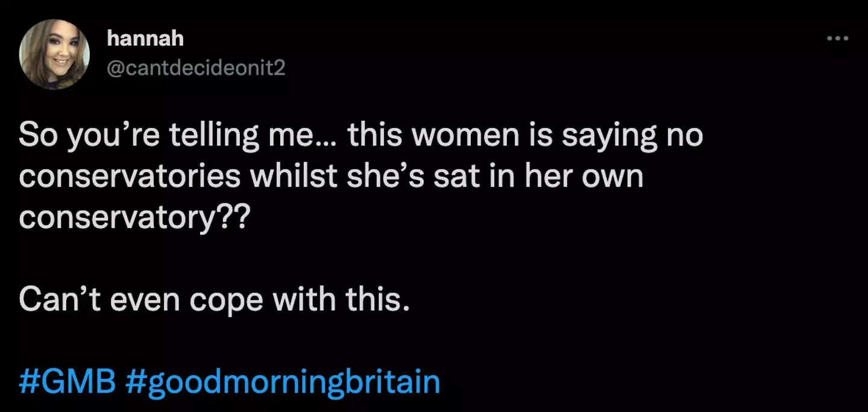Click the word "cope" in the tweet
This screenshot has height=412, width=868.
tap(227, 300)
